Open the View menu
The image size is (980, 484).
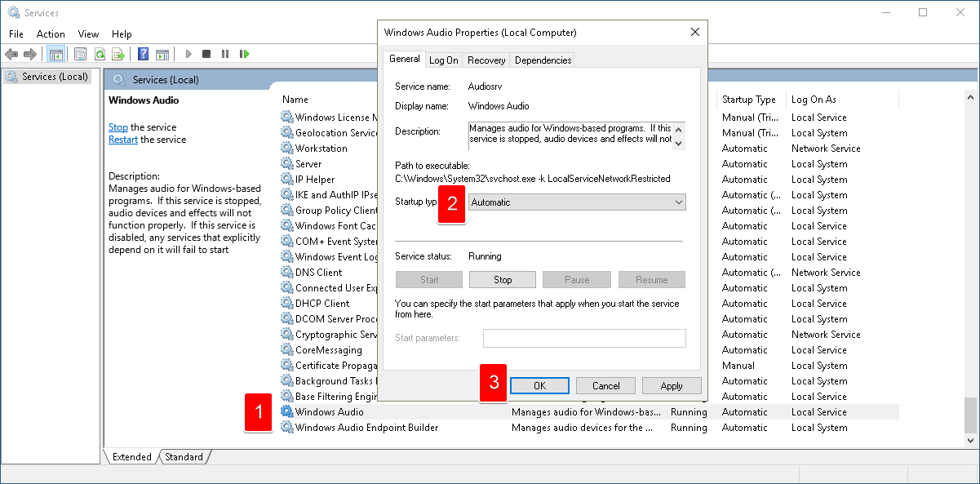pyautogui.click(x=88, y=34)
